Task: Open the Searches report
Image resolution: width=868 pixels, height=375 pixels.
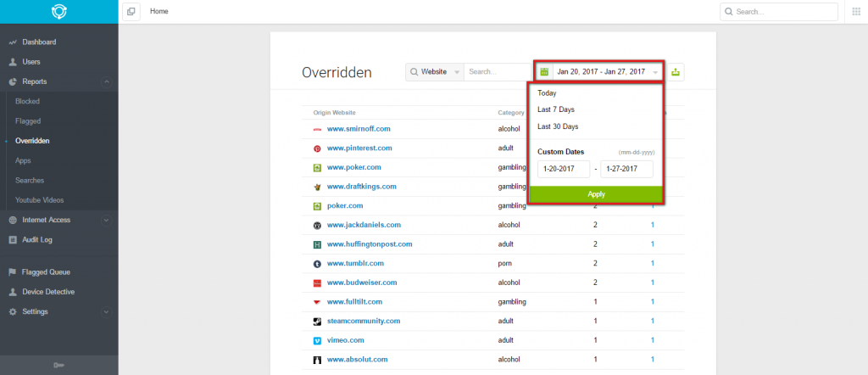Action: click(x=30, y=181)
